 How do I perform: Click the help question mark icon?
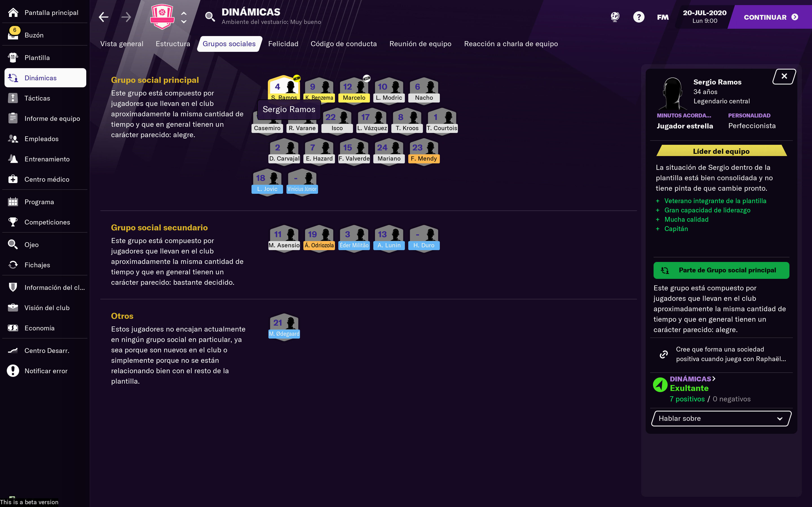point(639,17)
